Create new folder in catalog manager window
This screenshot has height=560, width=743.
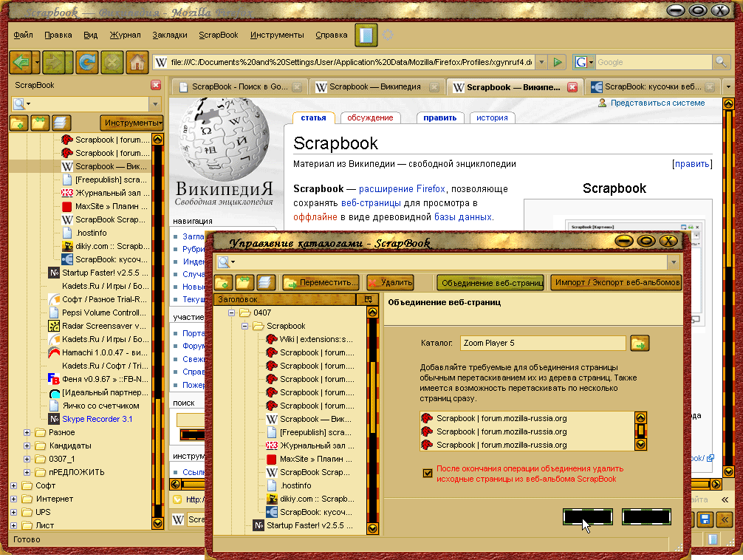[x=223, y=283]
